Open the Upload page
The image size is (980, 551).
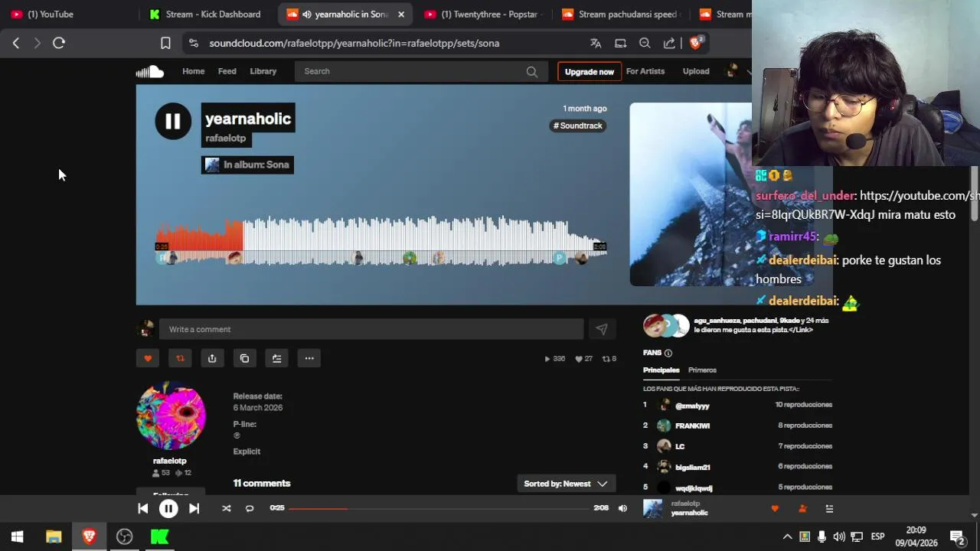coord(696,71)
